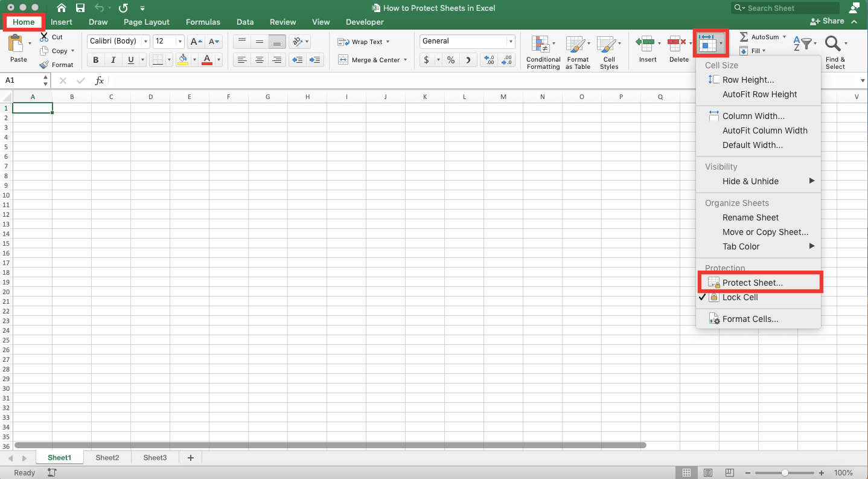The height and width of the screenshot is (479, 868).
Task: Increase decimal places
Action: point(490,60)
